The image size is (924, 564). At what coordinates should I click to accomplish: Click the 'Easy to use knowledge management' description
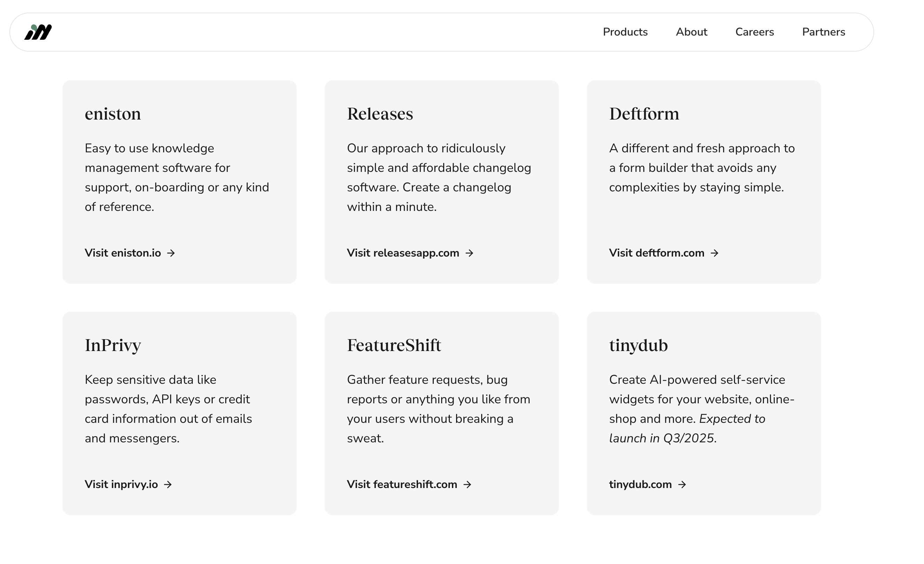177,177
